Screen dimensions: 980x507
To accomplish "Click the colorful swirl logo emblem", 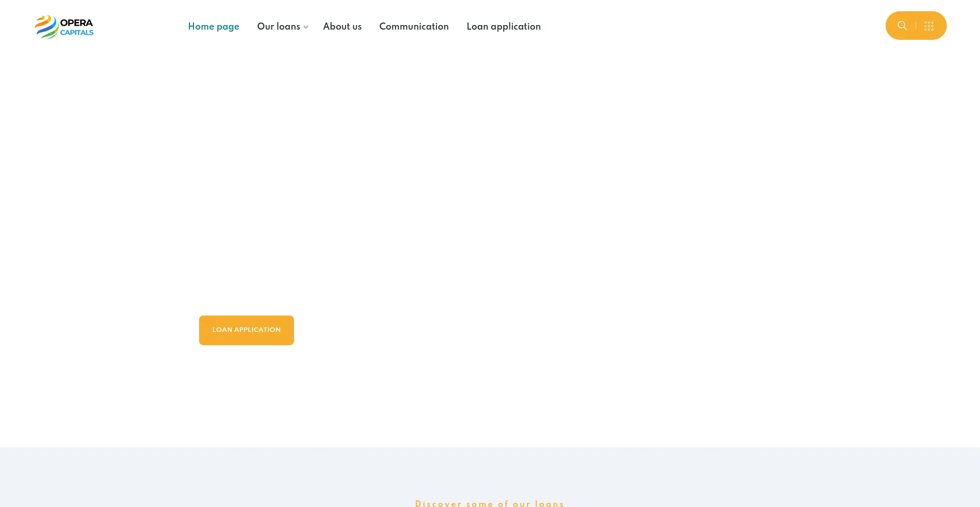I will (x=46, y=27).
